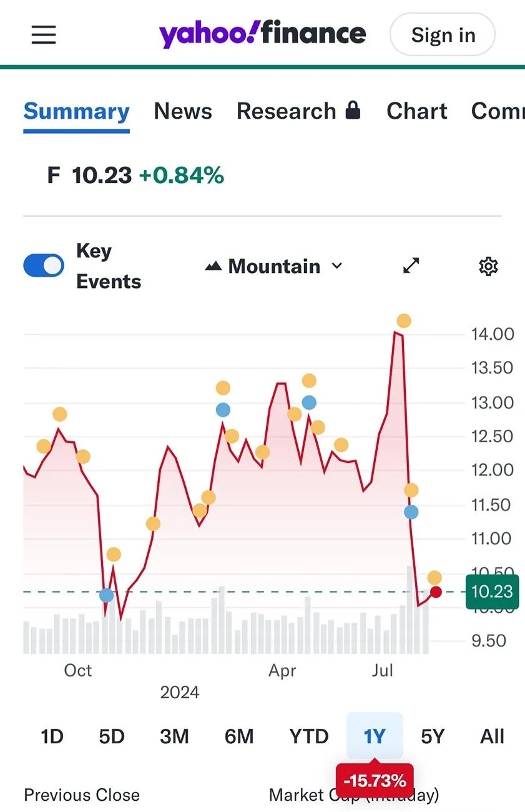Screen dimensions: 525x812
Task: Open the chart settings gear
Action: (x=488, y=267)
